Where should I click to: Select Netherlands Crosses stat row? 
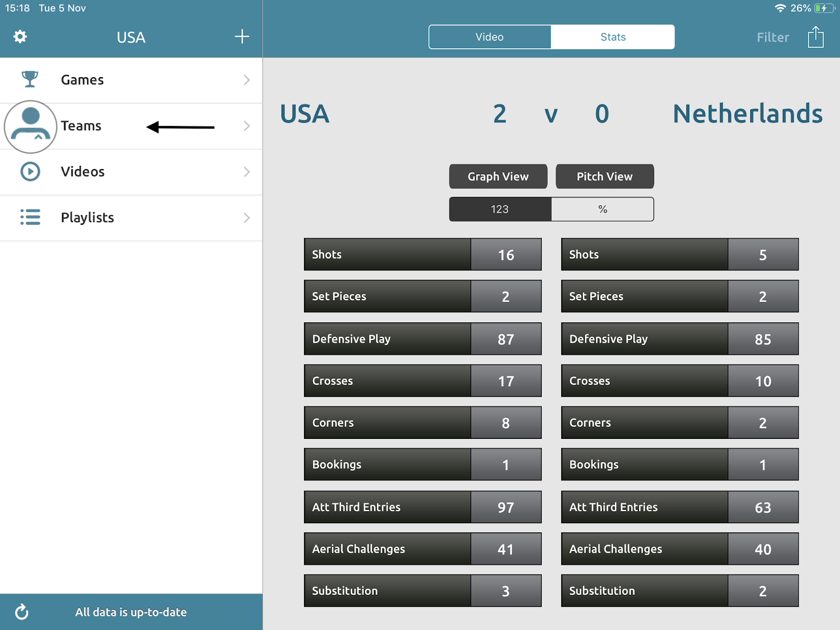click(x=679, y=381)
